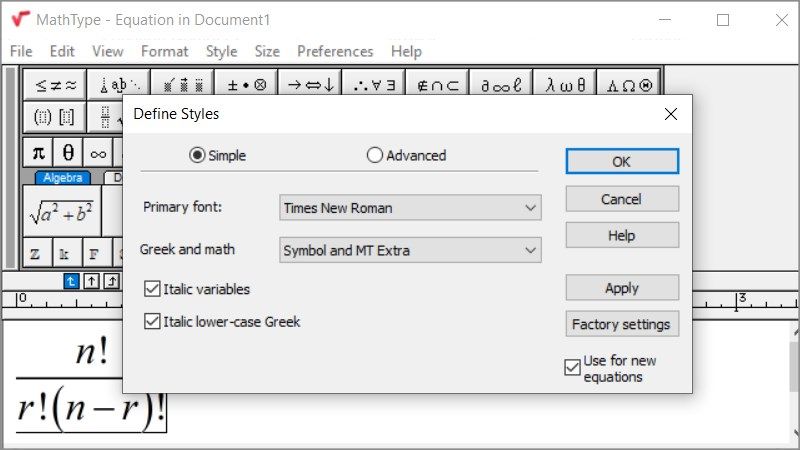Open the relational symbols palette (≤≠≈)
Viewport: 800px width, 450px height.
click(55, 85)
